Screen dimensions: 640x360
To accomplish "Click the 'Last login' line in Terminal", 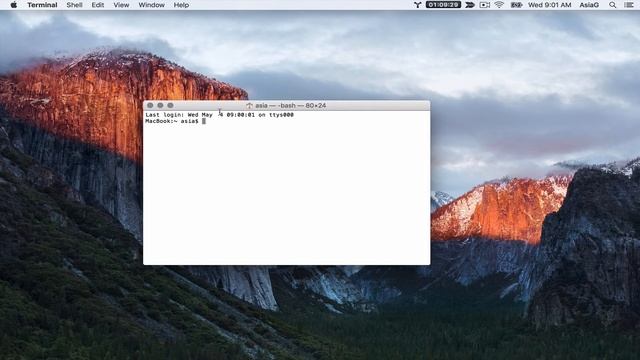I will (220, 115).
